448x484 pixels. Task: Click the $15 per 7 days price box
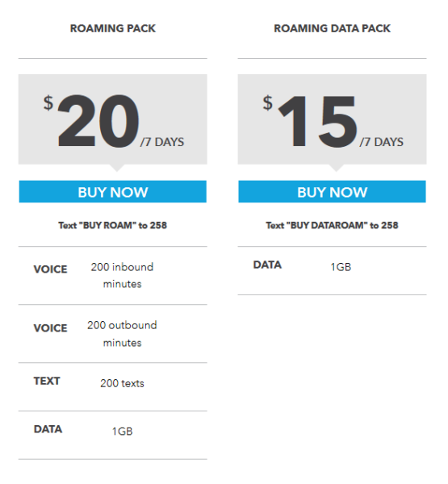click(x=332, y=119)
